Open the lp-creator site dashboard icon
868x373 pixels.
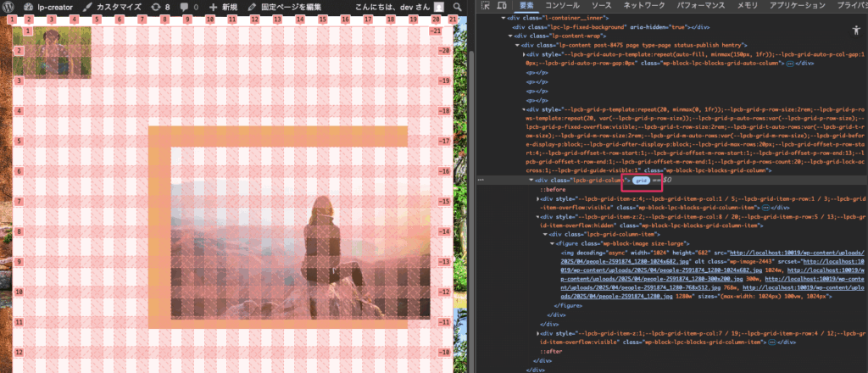[29, 7]
